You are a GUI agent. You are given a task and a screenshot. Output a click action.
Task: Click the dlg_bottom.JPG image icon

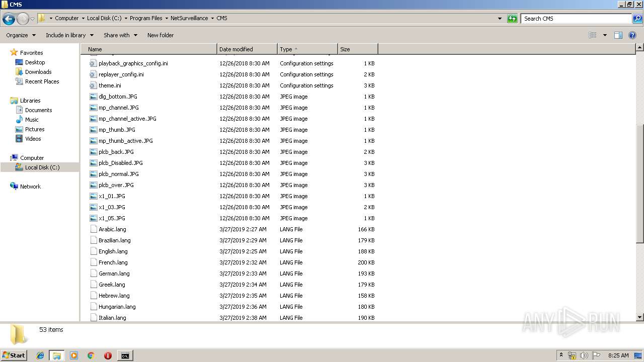93,97
